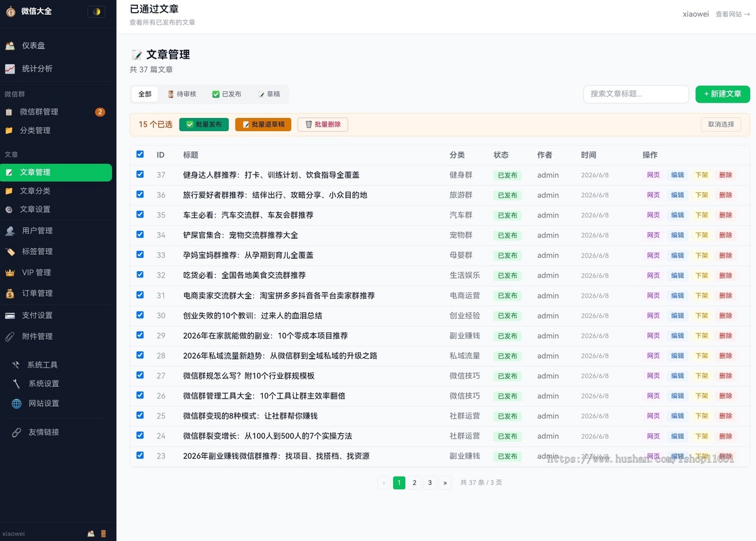Screen dimensions: 756x541
Task: Click the 订单管理 money bag icon
Action: (x=10, y=294)
